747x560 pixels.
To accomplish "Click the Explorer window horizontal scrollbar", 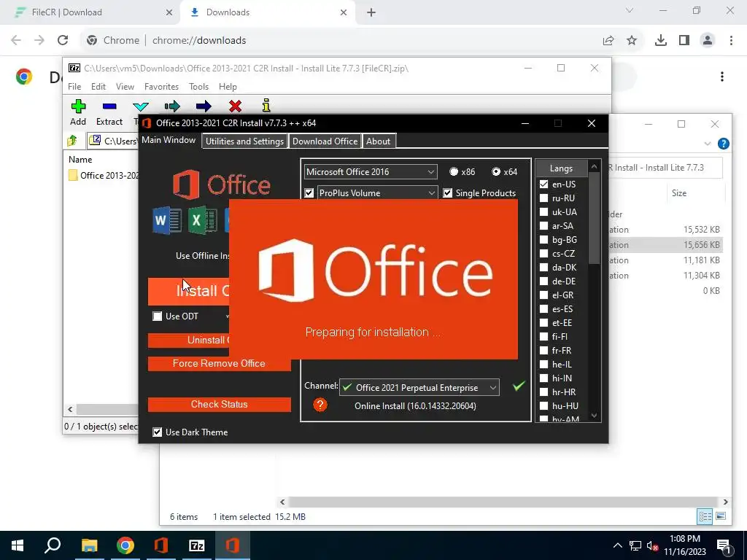I will (503, 502).
